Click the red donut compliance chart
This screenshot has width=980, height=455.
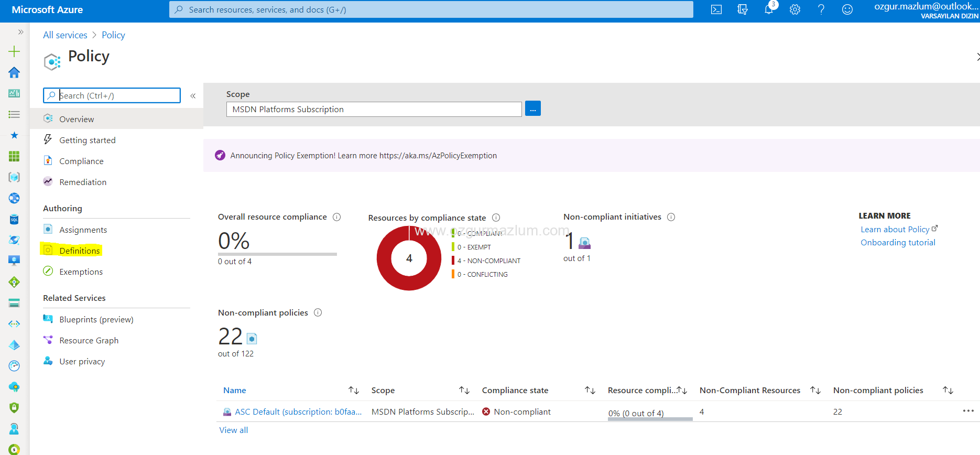[x=409, y=258]
